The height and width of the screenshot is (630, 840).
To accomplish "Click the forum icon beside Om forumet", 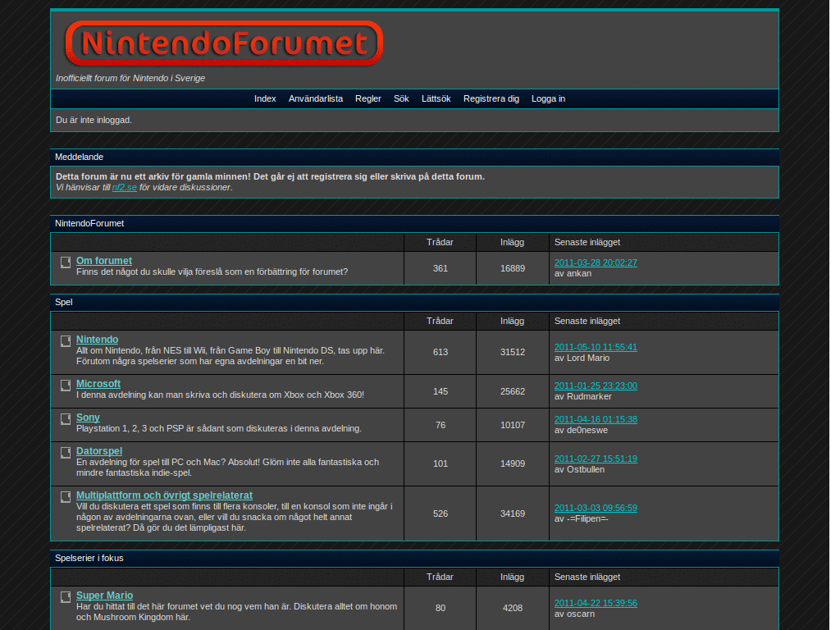I will click(66, 262).
